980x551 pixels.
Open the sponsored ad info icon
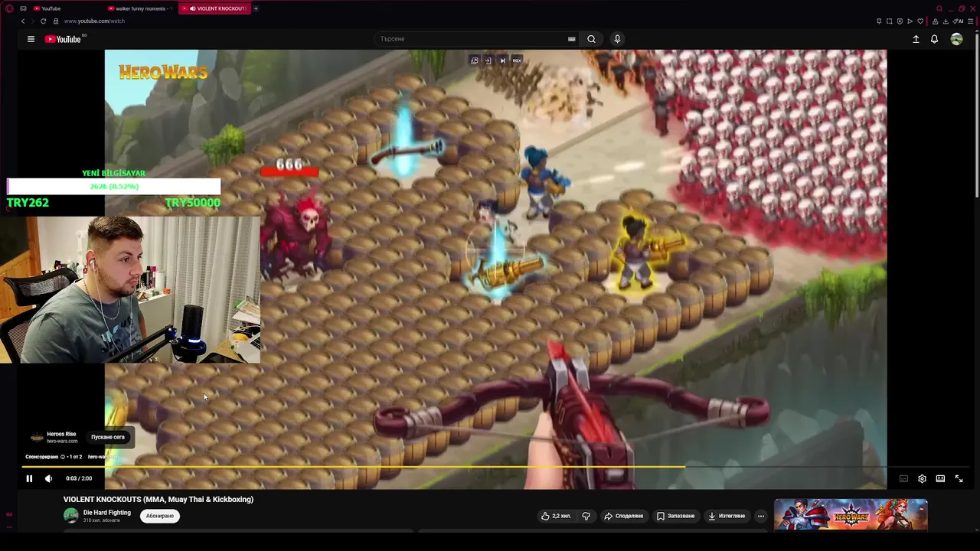63,457
